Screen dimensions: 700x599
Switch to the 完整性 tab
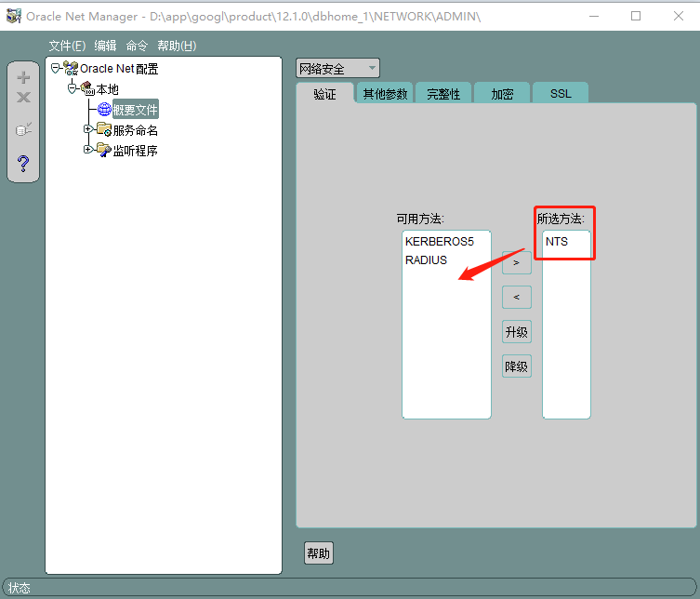click(x=443, y=93)
